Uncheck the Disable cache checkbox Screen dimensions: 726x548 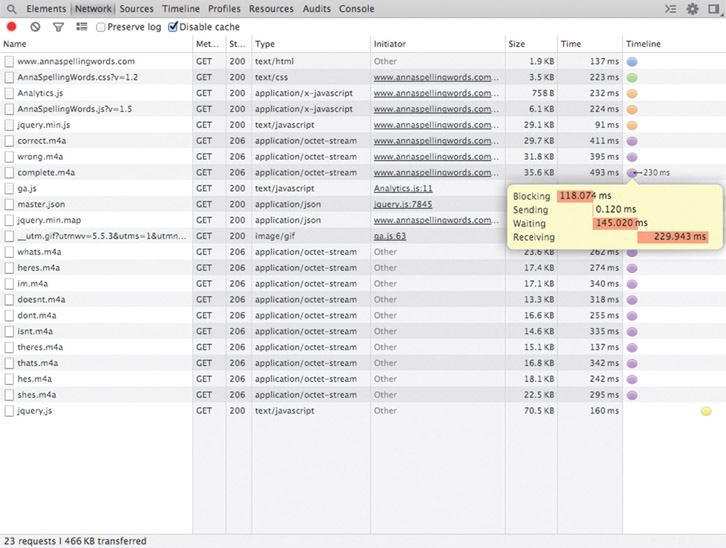(173, 27)
